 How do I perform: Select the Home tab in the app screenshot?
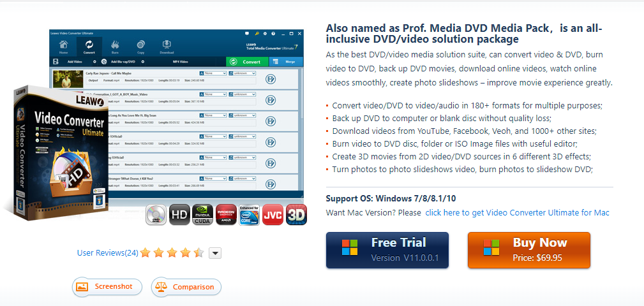63,47
